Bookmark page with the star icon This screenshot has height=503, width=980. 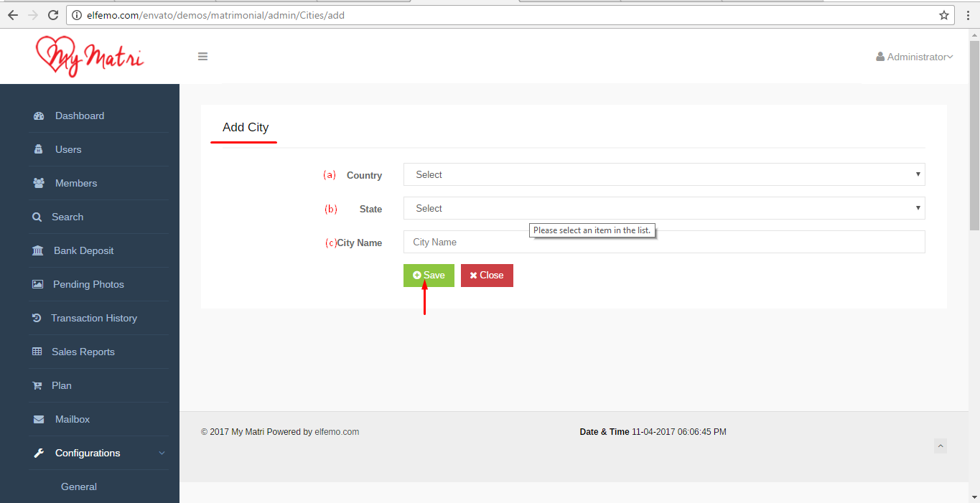(x=944, y=14)
